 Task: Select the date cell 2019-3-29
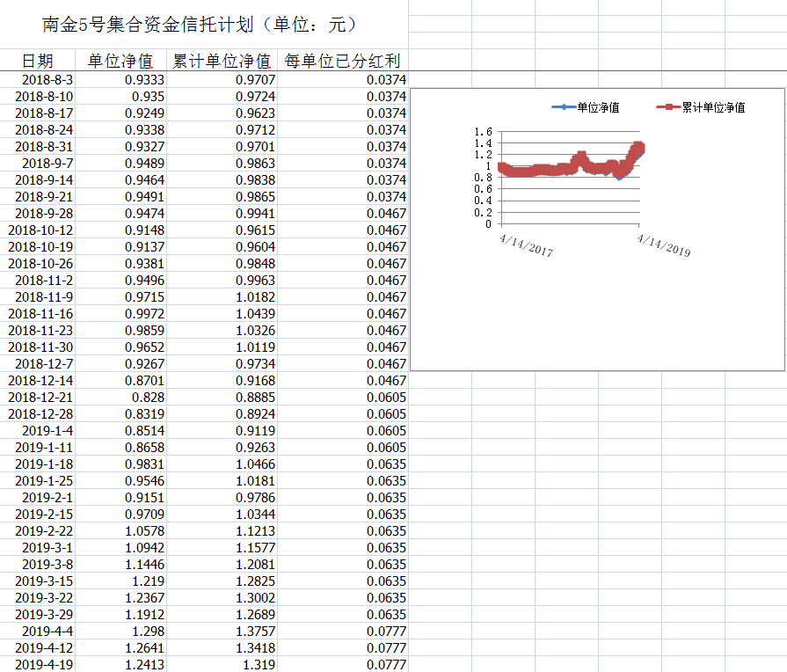[38, 614]
